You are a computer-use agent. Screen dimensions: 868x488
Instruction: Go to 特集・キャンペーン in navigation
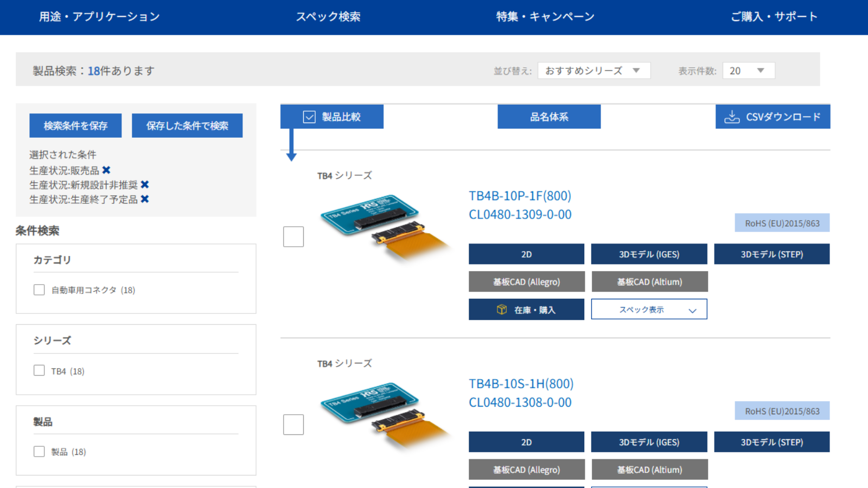[545, 17]
